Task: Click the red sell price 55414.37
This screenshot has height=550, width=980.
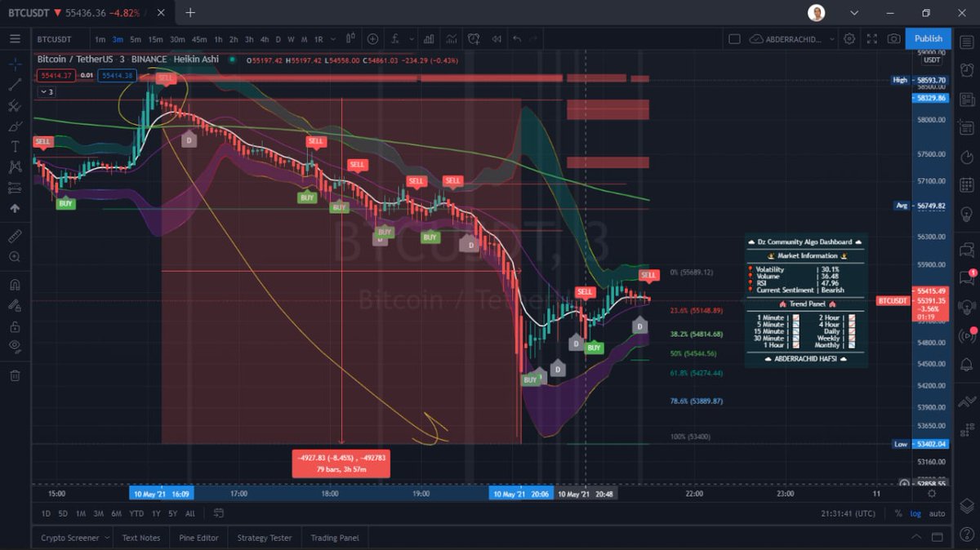Action: point(56,76)
